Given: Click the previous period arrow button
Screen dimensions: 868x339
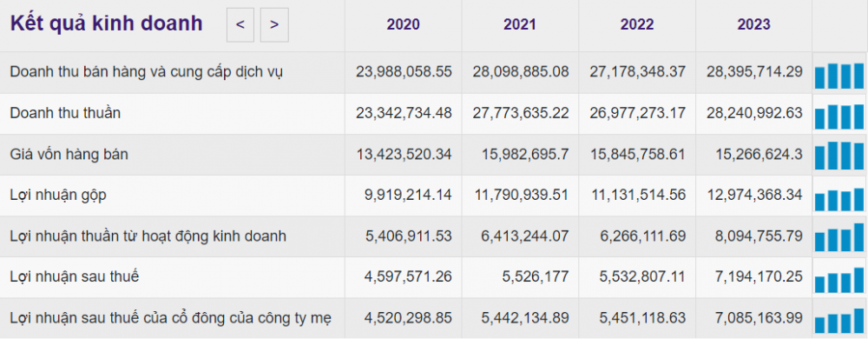Looking at the screenshot, I should click(x=240, y=25).
